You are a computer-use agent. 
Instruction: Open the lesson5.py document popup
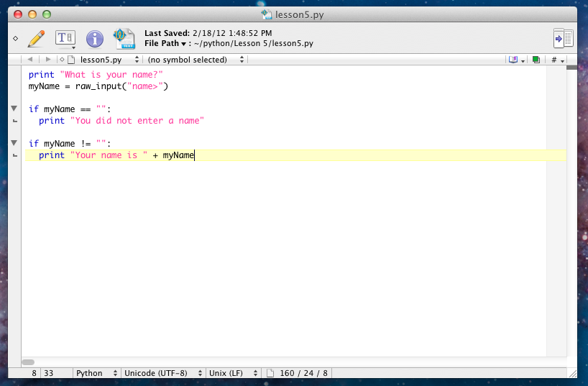(x=101, y=60)
